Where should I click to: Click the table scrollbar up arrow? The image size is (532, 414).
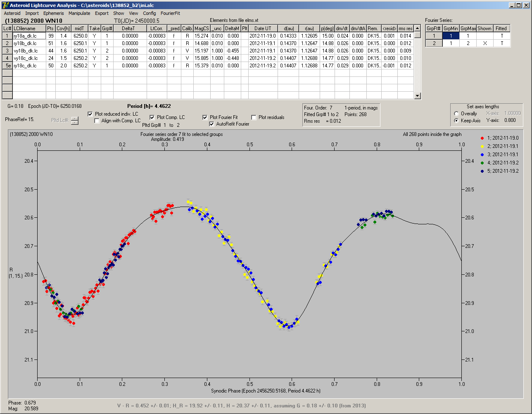[x=418, y=28]
